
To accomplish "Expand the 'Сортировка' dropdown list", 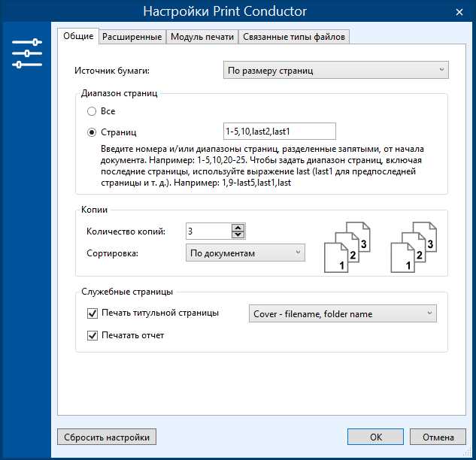I will point(245,253).
